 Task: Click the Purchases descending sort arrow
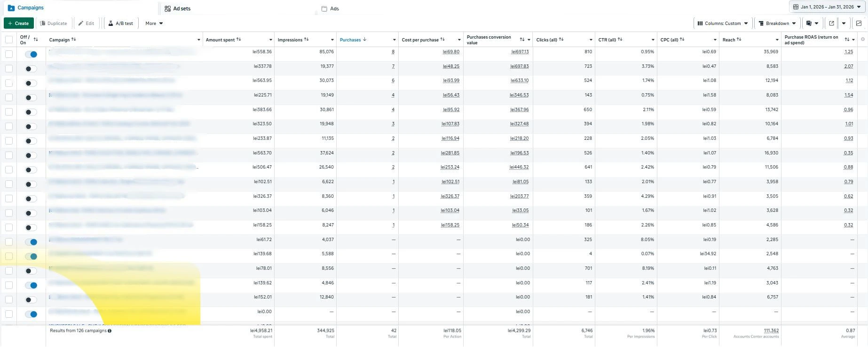[x=365, y=40]
